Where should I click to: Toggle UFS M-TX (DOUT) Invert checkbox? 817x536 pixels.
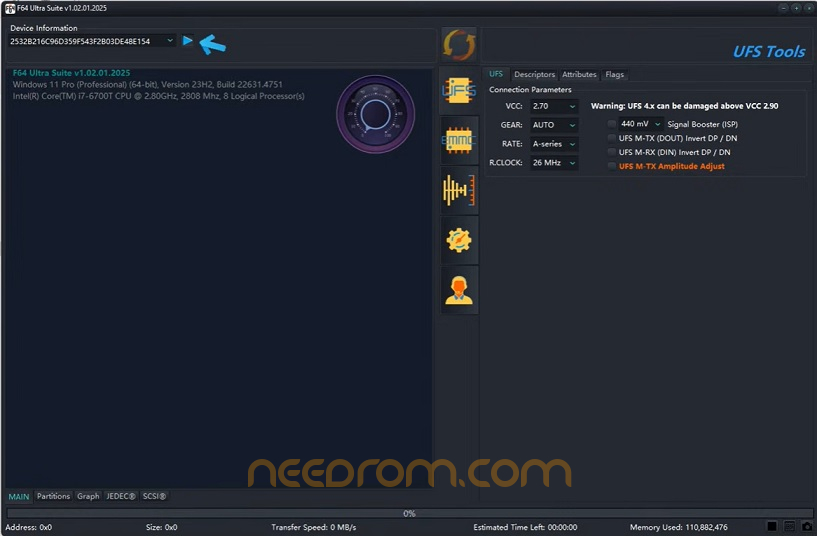pos(612,138)
